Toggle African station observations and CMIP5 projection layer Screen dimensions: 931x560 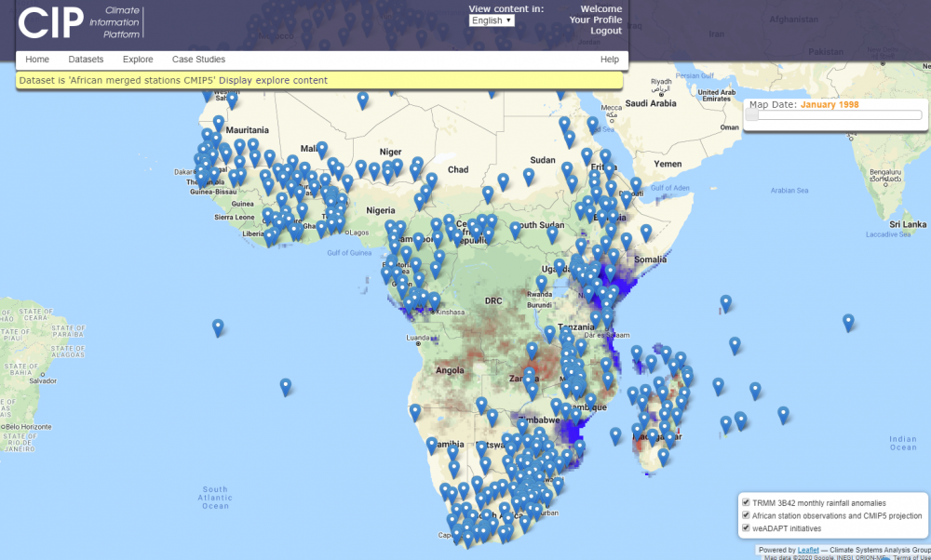click(747, 515)
